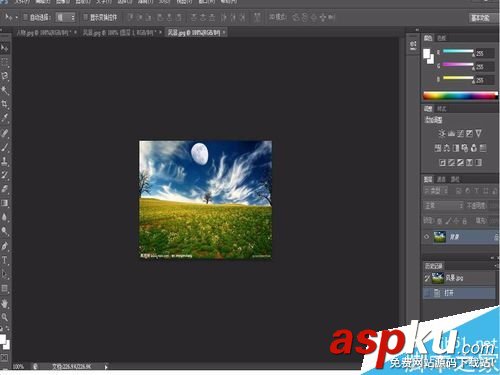Switch to the Styles panel tab
The image size is (500, 375).
tap(442, 109)
